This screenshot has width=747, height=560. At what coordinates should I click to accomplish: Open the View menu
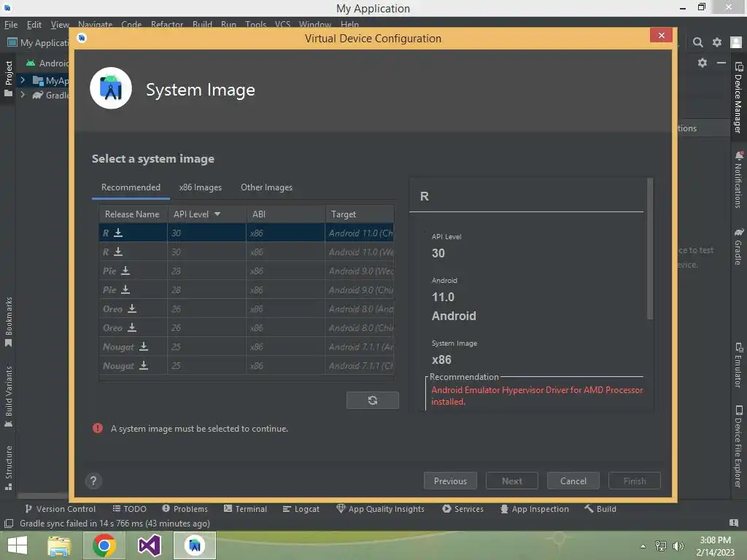[60, 25]
